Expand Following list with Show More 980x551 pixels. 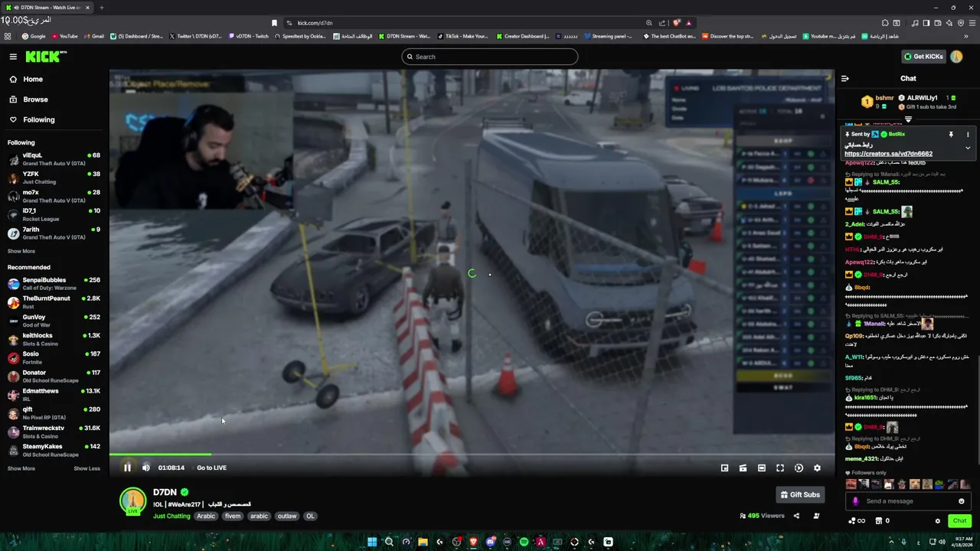coord(21,251)
